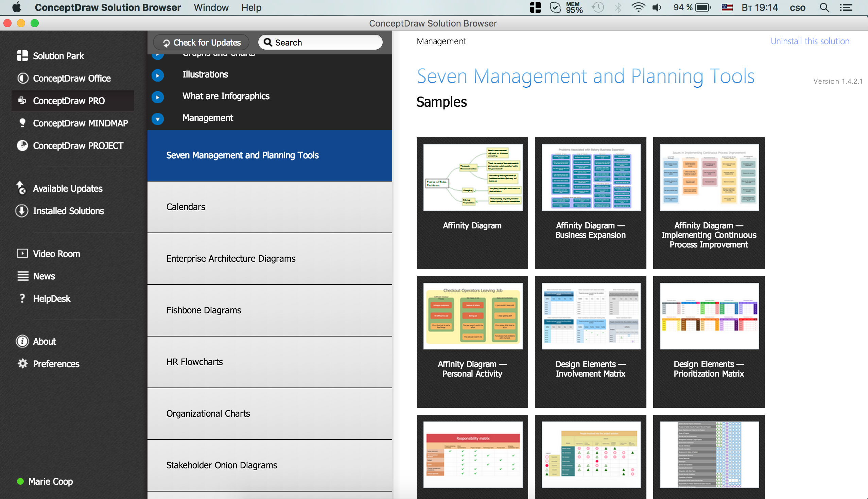Open the Video Room play icon

pyautogui.click(x=22, y=253)
